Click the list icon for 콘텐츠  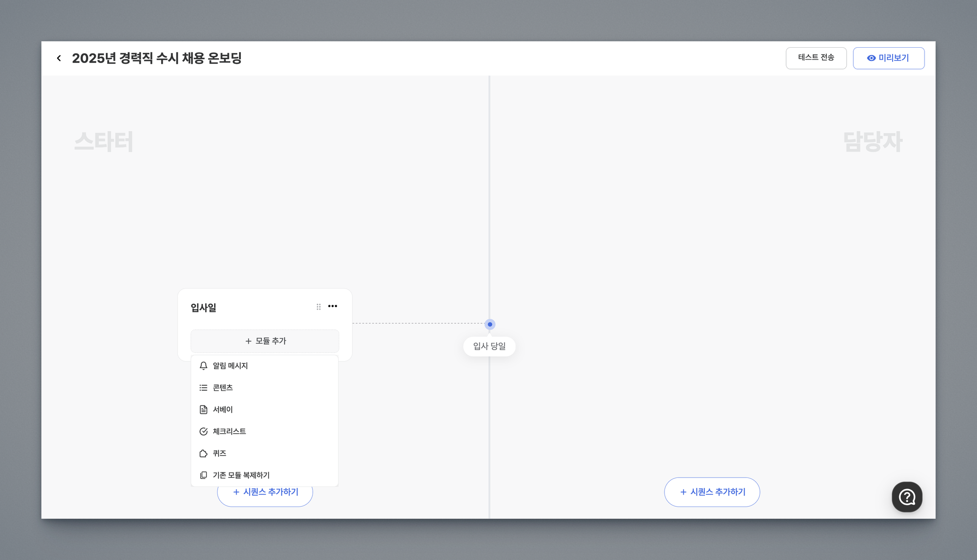click(x=203, y=388)
